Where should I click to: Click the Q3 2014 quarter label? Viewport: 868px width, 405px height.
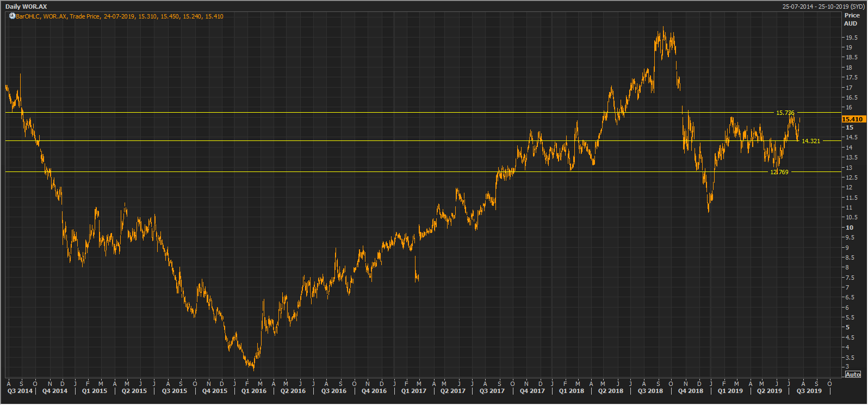point(20,391)
